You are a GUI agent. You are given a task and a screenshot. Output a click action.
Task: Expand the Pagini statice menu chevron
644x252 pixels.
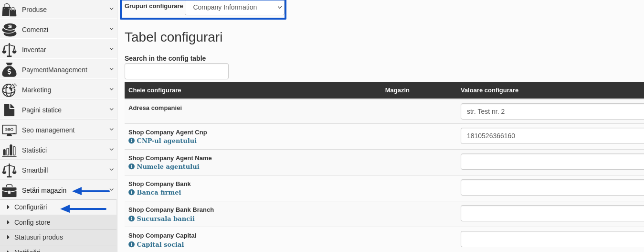111,109
